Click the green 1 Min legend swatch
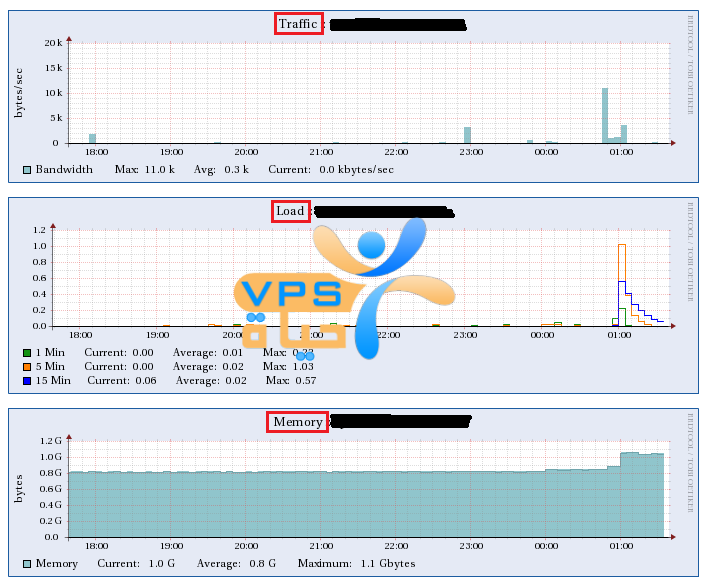710x582 pixels. click(27, 353)
